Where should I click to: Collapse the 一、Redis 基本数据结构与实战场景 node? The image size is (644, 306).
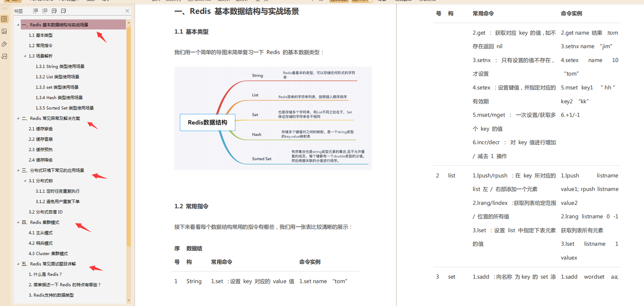18,25
